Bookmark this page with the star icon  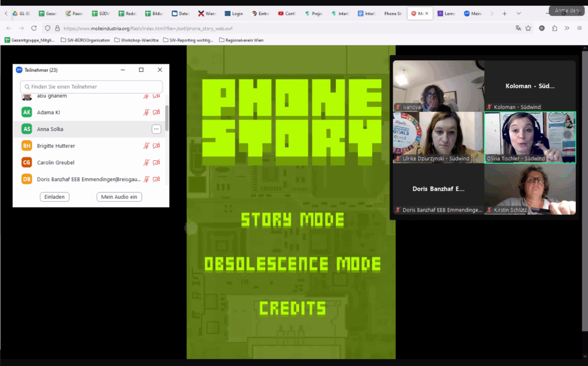(528, 28)
